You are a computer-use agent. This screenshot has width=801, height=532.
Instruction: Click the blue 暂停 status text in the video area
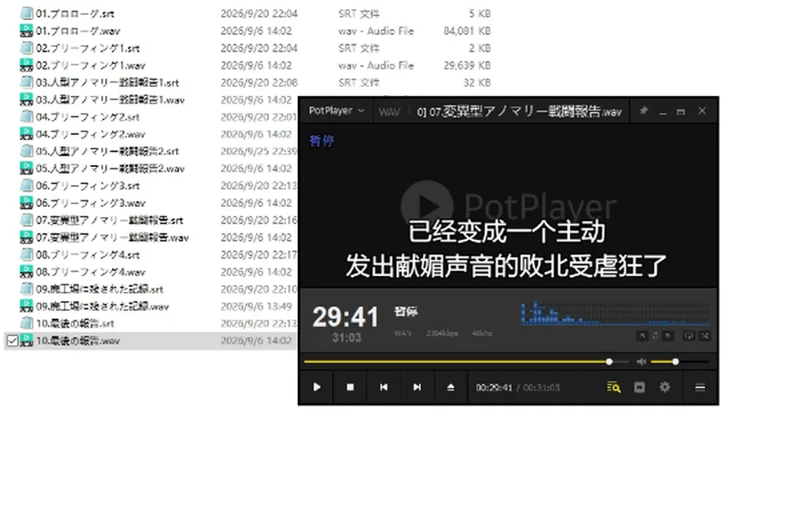322,140
